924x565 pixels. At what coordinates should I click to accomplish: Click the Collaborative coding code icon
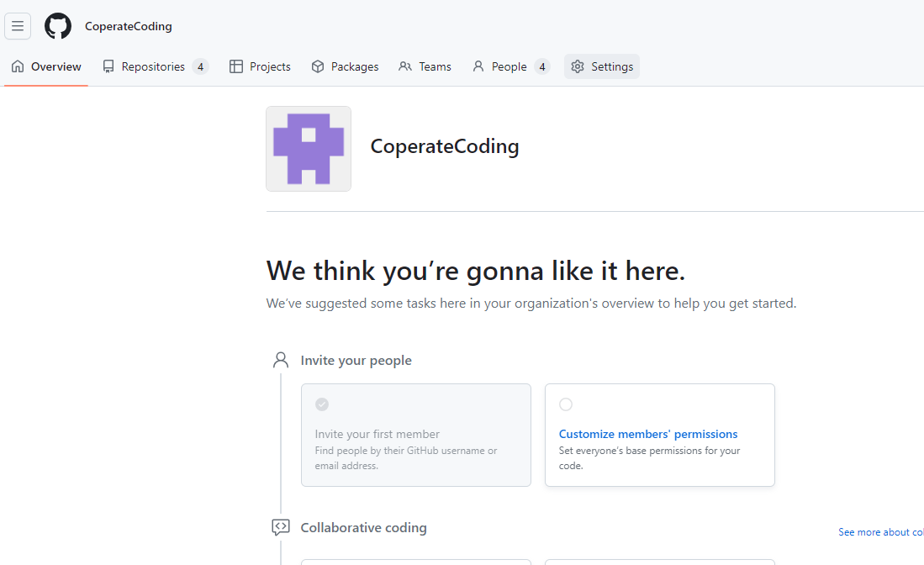pos(281,527)
